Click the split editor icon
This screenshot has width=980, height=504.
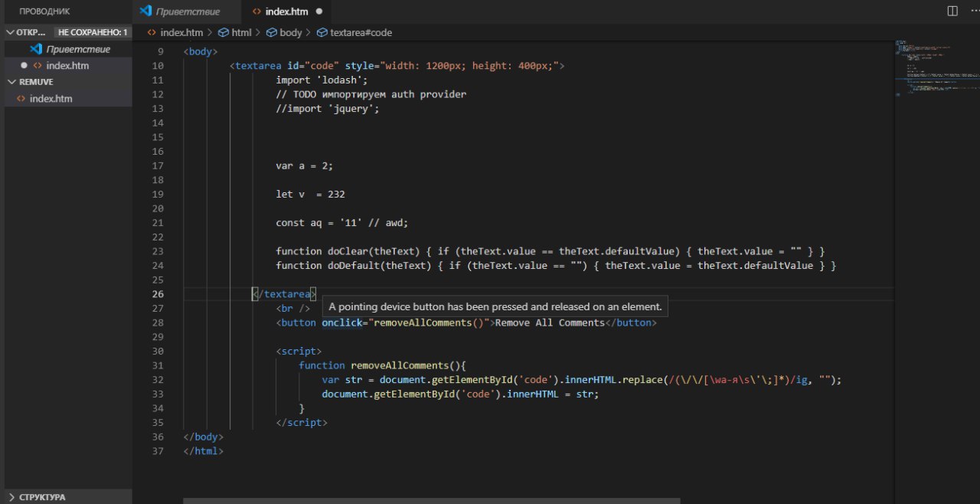tap(952, 11)
